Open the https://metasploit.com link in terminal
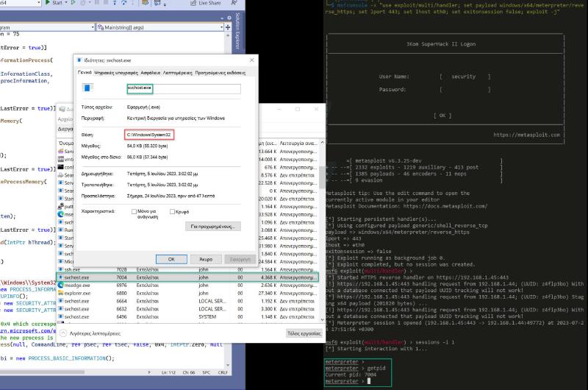The image size is (588, 390). coord(526,135)
